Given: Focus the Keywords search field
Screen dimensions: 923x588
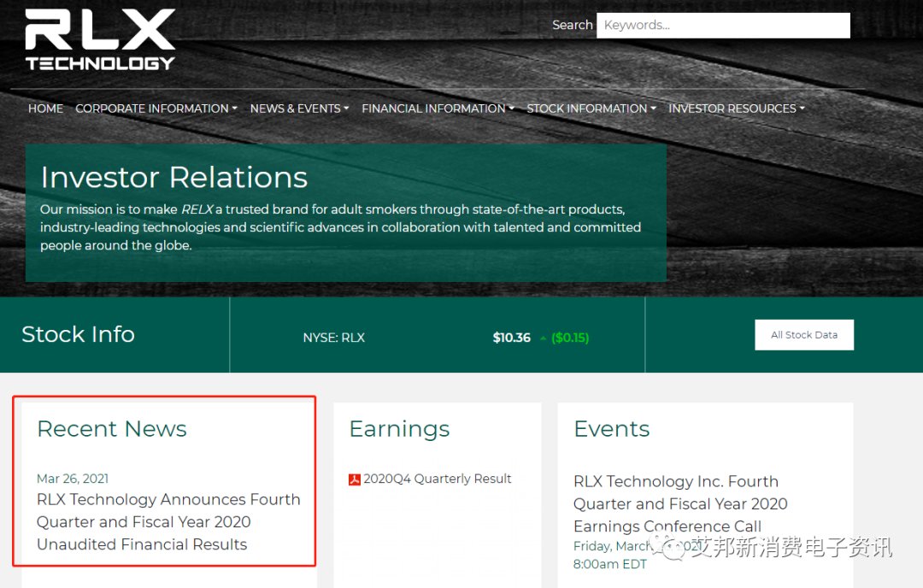Looking at the screenshot, I should coord(723,26).
